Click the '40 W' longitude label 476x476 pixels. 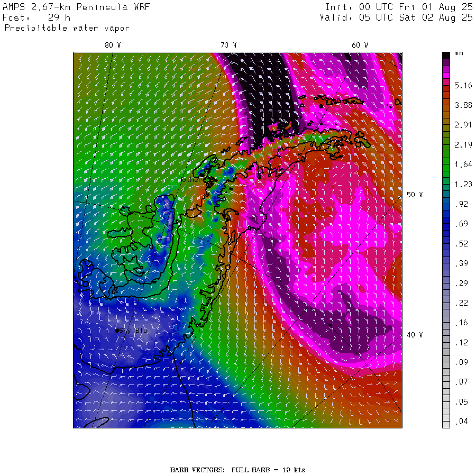pos(415,335)
